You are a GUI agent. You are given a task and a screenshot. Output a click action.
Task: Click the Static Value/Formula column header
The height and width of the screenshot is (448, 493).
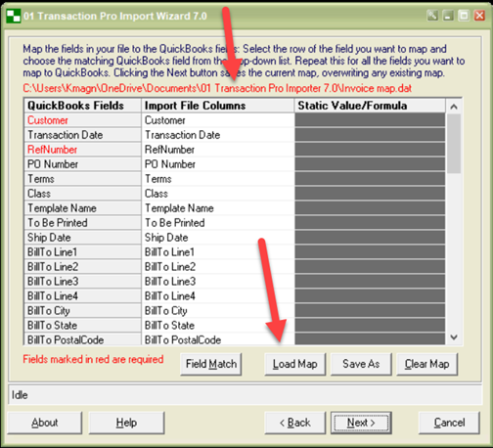coord(370,106)
